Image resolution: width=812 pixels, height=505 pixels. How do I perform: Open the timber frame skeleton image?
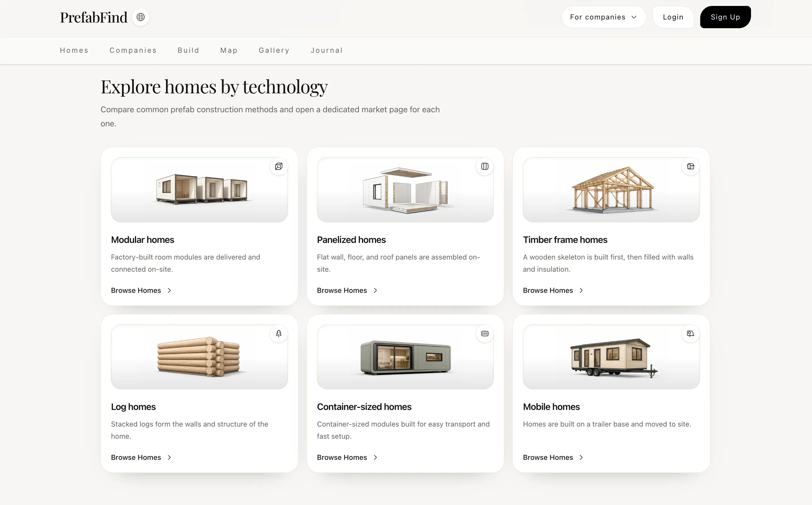611,190
